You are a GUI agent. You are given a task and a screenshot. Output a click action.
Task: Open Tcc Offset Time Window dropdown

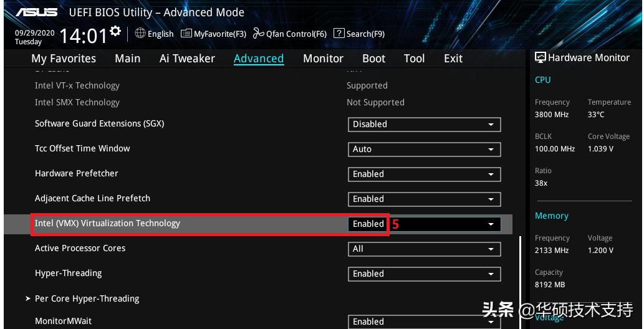[x=424, y=149]
